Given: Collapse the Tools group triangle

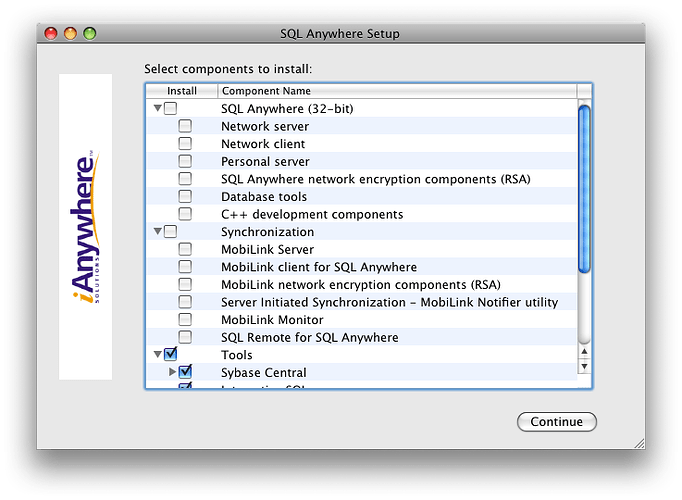Looking at the screenshot, I should tap(157, 354).
